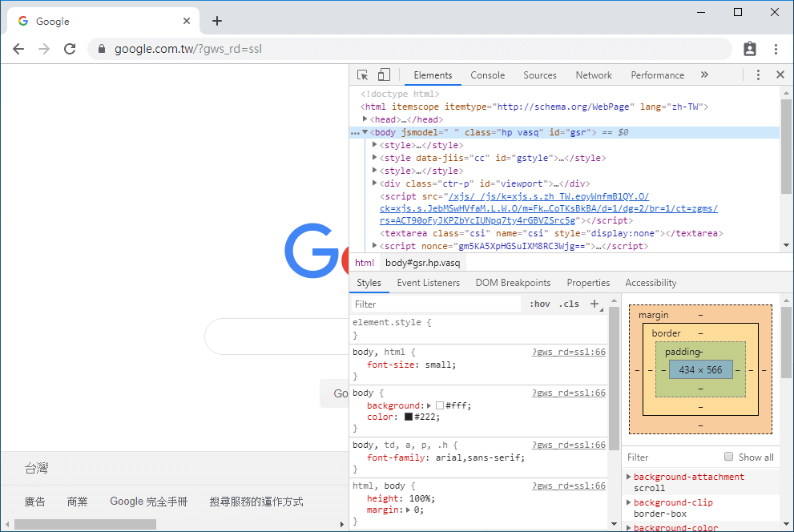This screenshot has height=532, width=794.
Task: Expand the script nonce node
Action: tap(375, 245)
